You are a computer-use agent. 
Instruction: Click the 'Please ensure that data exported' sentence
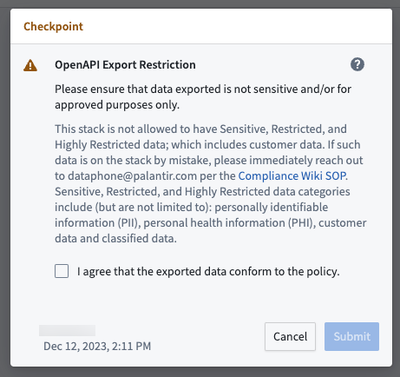click(203, 97)
